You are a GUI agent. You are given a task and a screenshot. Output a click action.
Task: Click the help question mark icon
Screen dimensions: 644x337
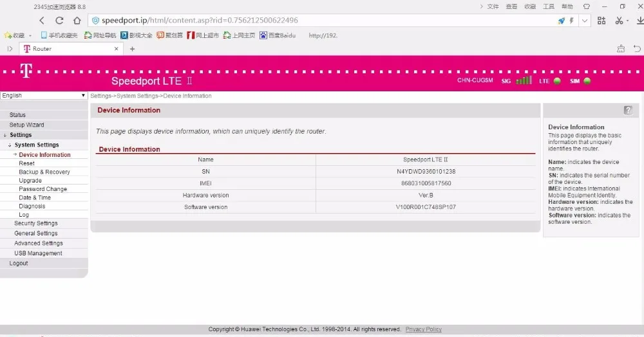[628, 110]
